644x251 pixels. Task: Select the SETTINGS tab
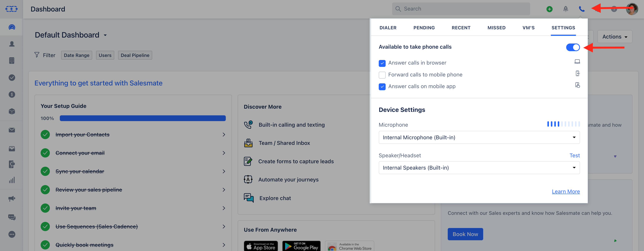(563, 28)
